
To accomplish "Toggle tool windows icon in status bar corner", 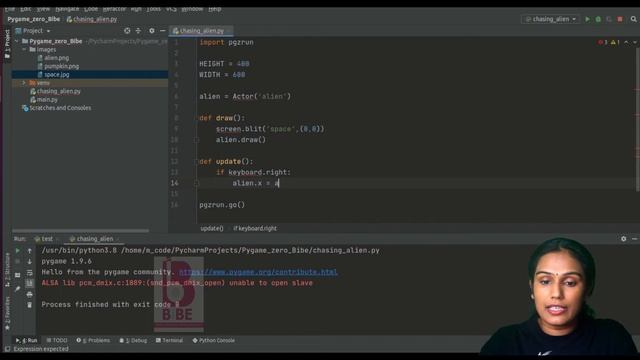I will (x=7, y=349).
